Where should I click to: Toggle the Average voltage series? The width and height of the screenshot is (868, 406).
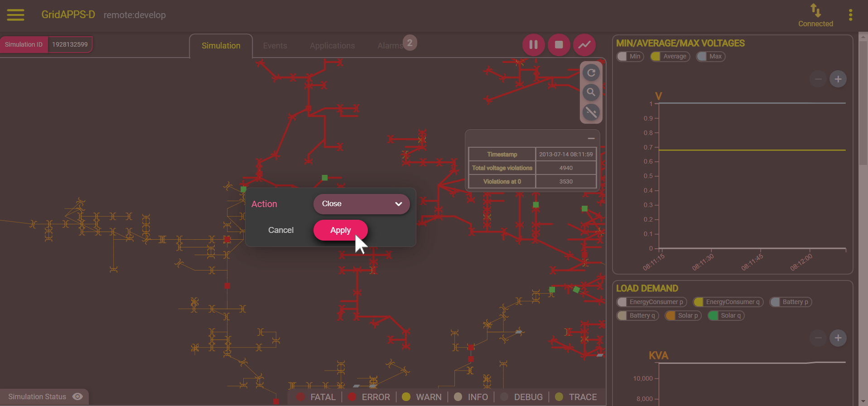tap(670, 57)
